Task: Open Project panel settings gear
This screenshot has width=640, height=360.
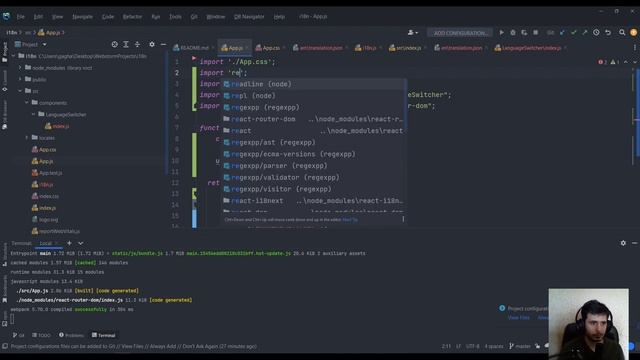Action: tap(152, 44)
